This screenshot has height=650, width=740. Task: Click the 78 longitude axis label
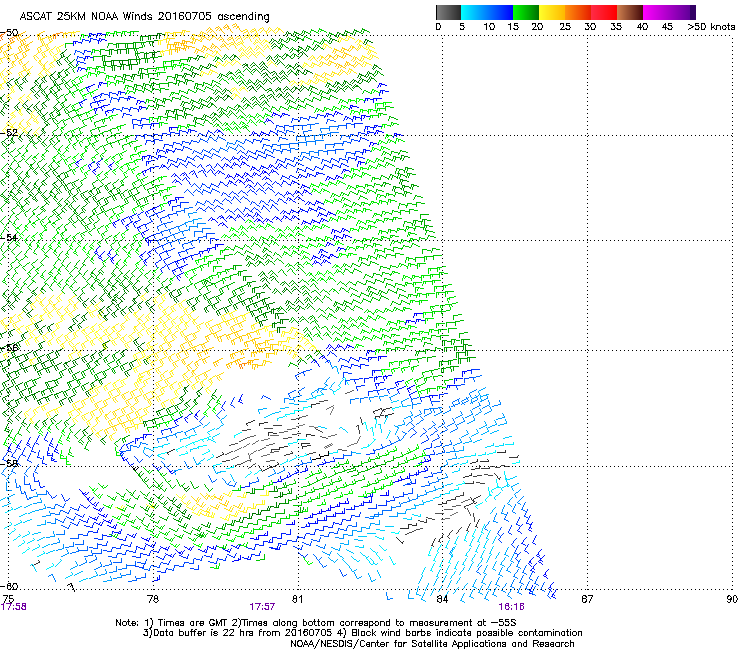click(x=153, y=599)
